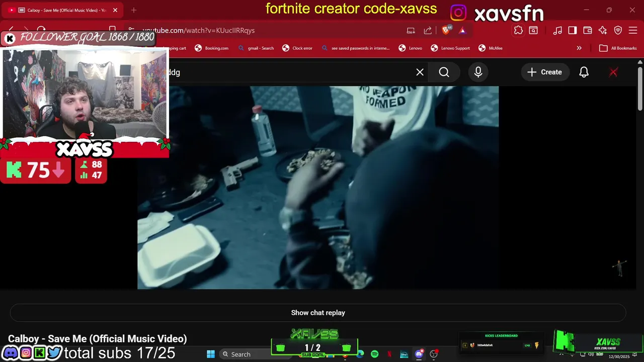The image size is (644, 362).
Task: Click the taskbar clock date 12/30/2025
Action: point(619,356)
